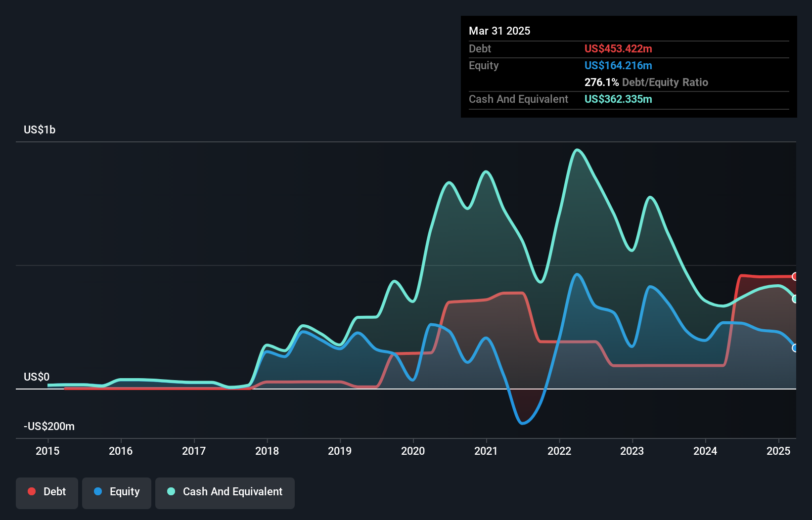The image size is (812, 520).
Task: Toggle the Debt series visibility
Action: pyautogui.click(x=47, y=493)
